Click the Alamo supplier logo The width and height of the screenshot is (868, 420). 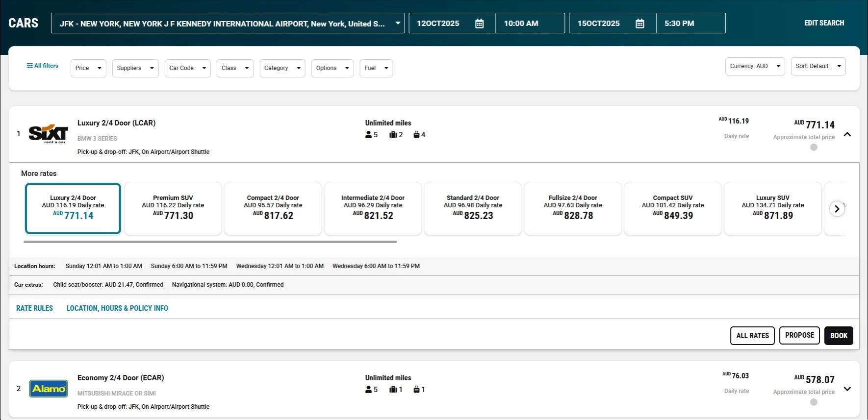[48, 389]
